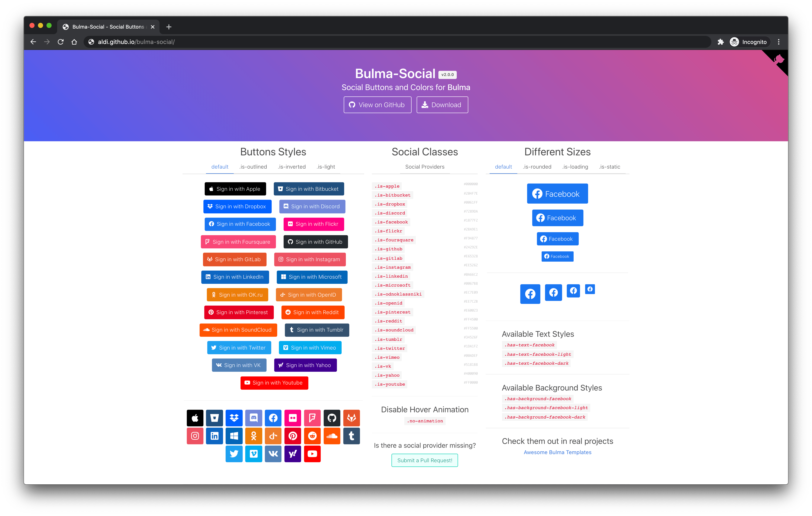Viewport: 812px width, 516px height.
Task: Select the .is-loading size tab
Action: coord(573,166)
